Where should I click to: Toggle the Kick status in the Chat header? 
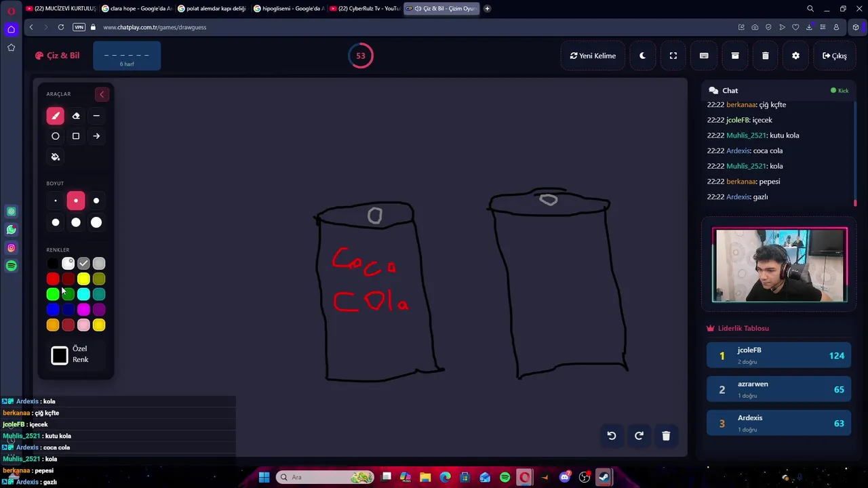click(x=840, y=91)
